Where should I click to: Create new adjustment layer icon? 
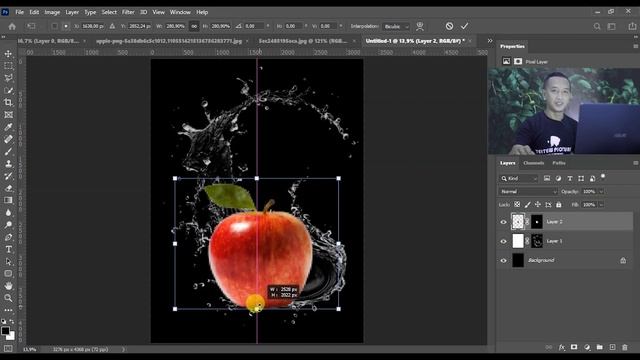587,347
